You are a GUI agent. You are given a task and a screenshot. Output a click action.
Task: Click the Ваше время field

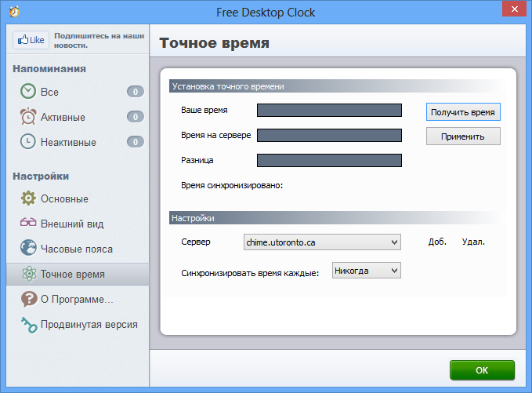[x=329, y=110]
